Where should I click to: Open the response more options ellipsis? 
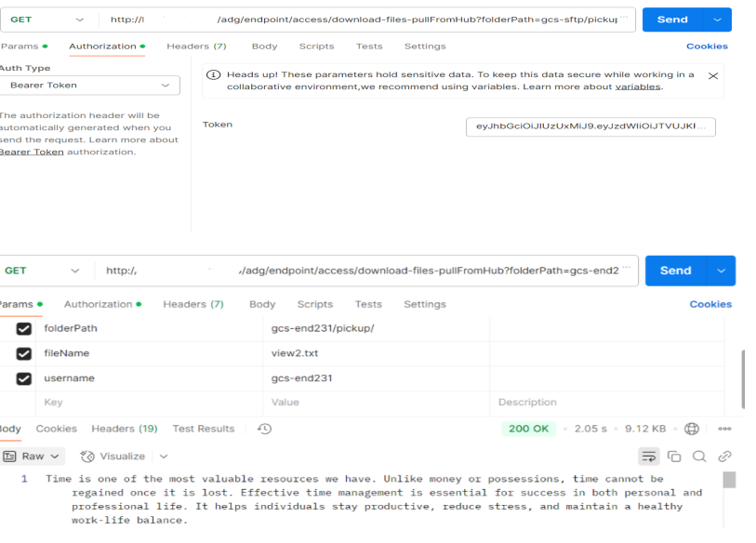tap(724, 429)
